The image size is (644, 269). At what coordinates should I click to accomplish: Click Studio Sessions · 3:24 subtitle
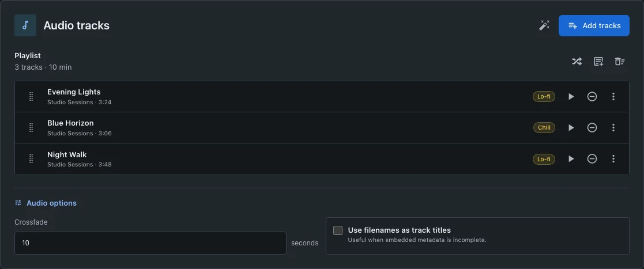coord(79,102)
